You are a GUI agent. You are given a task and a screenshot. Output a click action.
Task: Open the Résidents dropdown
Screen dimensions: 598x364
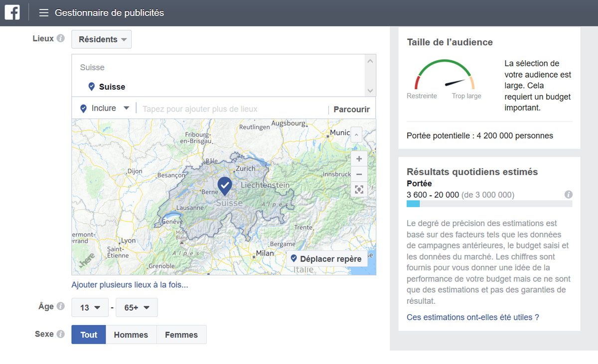pos(102,39)
